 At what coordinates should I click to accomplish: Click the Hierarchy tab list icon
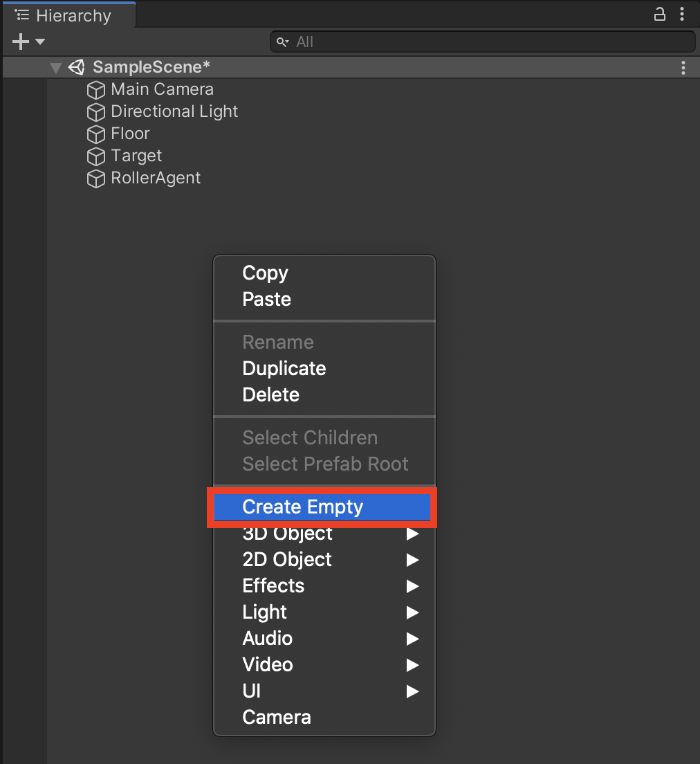click(22, 15)
